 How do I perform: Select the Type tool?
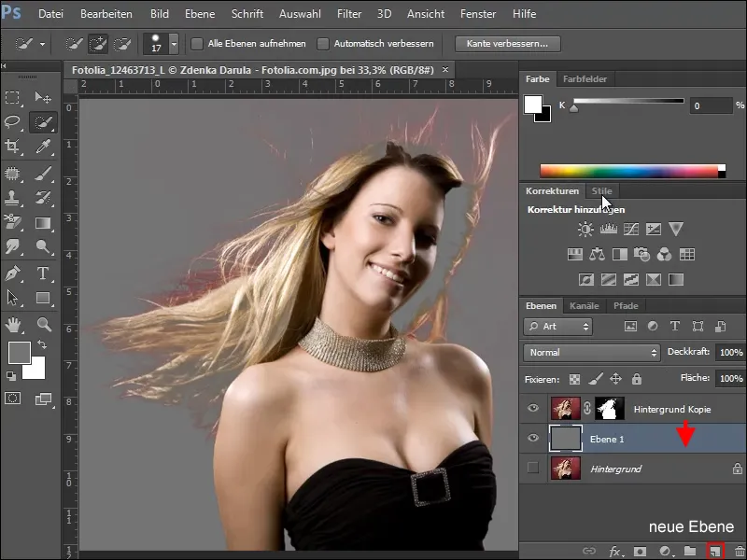point(43,273)
